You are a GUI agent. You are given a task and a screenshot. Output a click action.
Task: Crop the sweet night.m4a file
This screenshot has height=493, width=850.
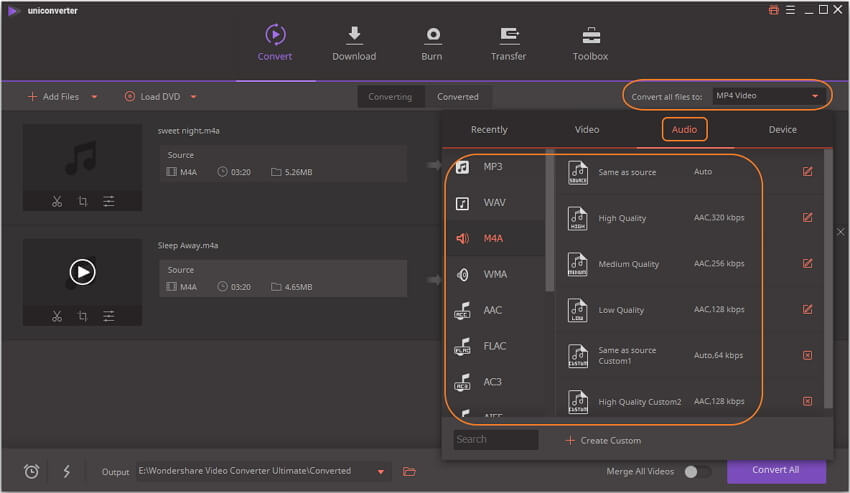click(82, 202)
